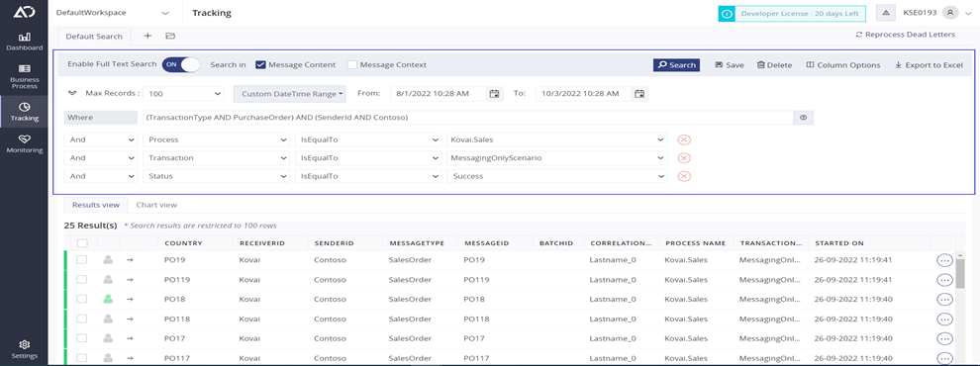
Task: Open the Kovai.Sales value dropdown
Action: tap(556, 140)
